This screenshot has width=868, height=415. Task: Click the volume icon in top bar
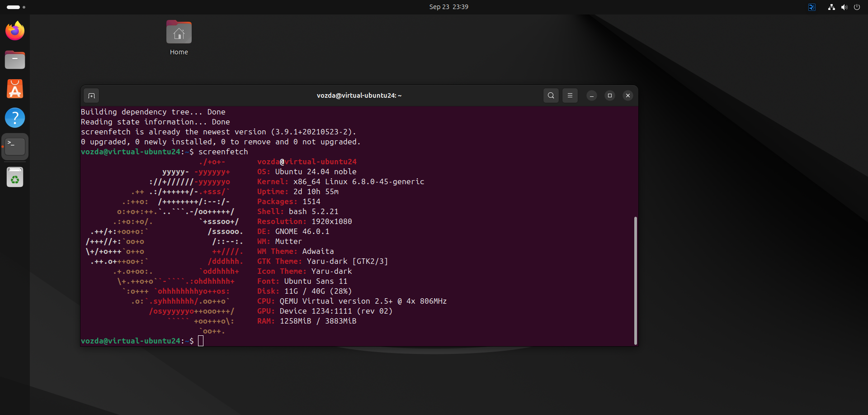tap(844, 7)
